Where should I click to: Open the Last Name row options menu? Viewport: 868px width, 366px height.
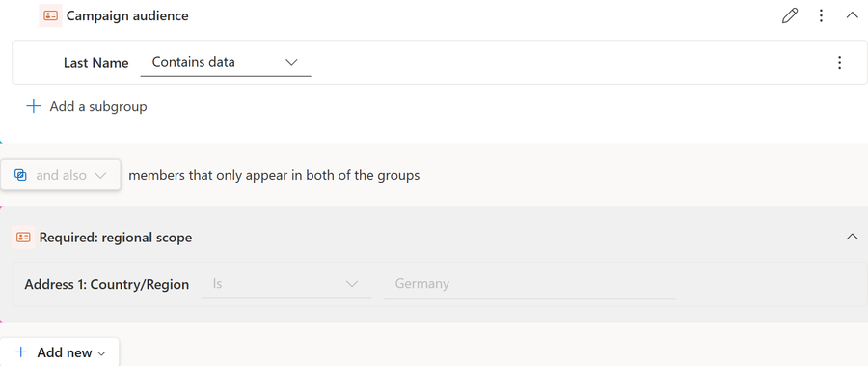[840, 62]
